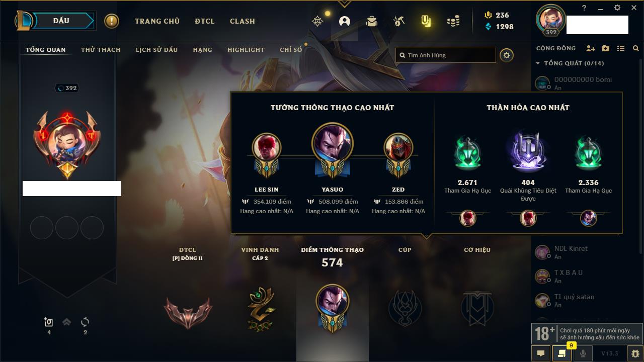Open the missions icon with 9 badge

(x=562, y=353)
